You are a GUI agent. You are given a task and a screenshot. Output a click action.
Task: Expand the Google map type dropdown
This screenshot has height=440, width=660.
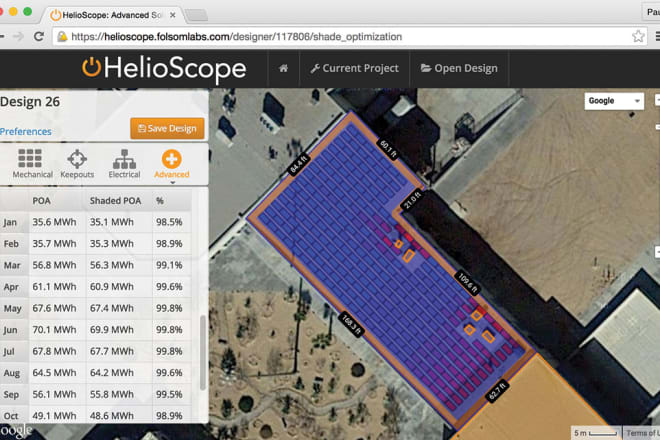coord(614,101)
